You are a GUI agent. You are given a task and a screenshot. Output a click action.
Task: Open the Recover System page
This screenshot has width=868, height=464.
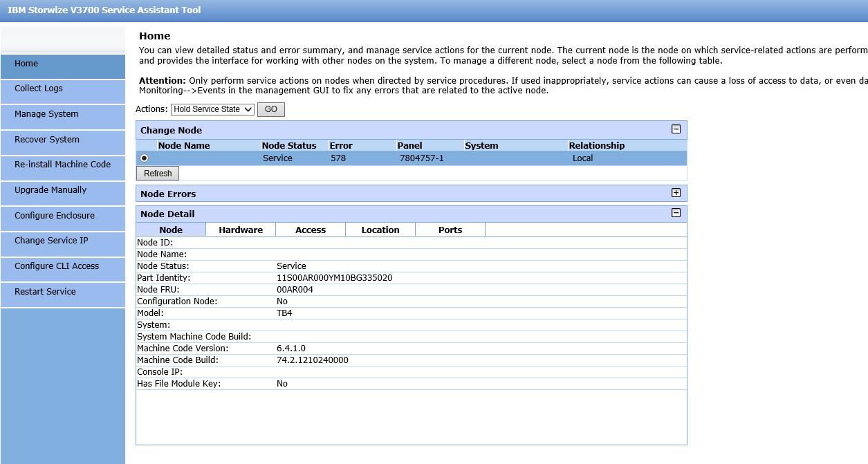point(62,139)
